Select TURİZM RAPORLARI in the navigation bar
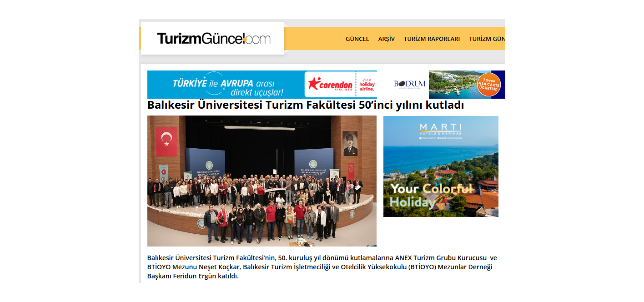Screen dimensions: 644x302 [x=432, y=39]
